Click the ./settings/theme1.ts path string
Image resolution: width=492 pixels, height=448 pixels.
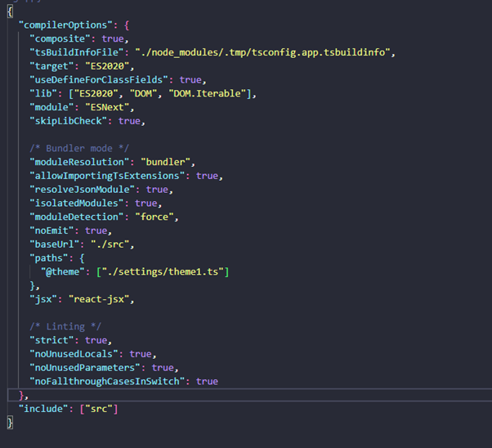[x=163, y=272]
